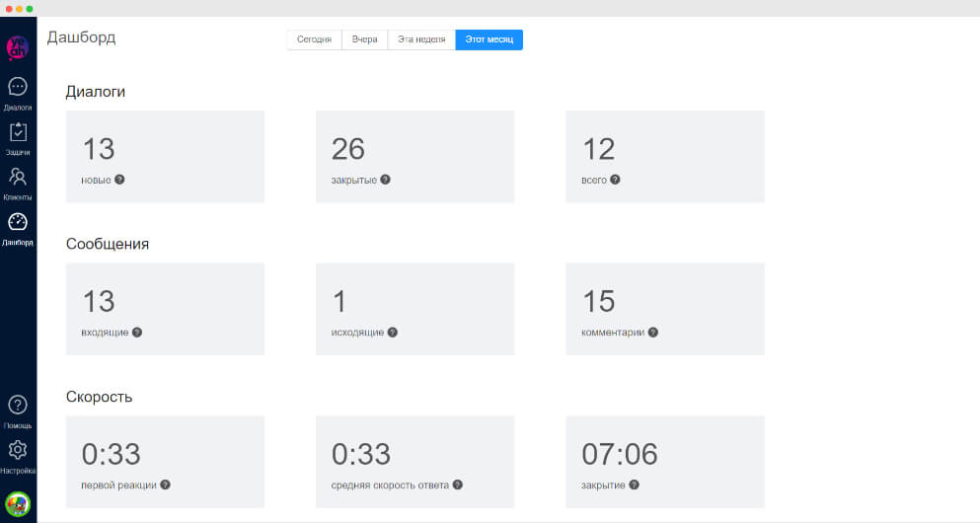Select the Вчера period tab

364,40
